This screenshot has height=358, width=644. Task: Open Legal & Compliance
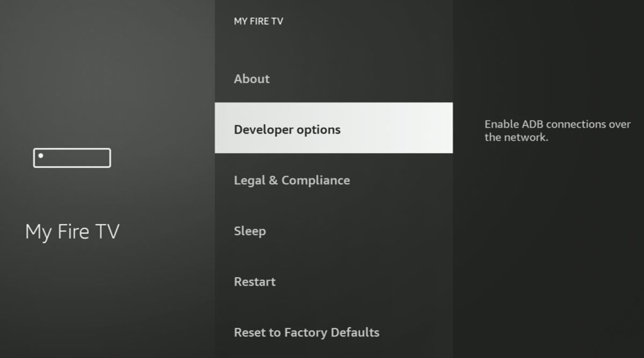click(x=333, y=180)
